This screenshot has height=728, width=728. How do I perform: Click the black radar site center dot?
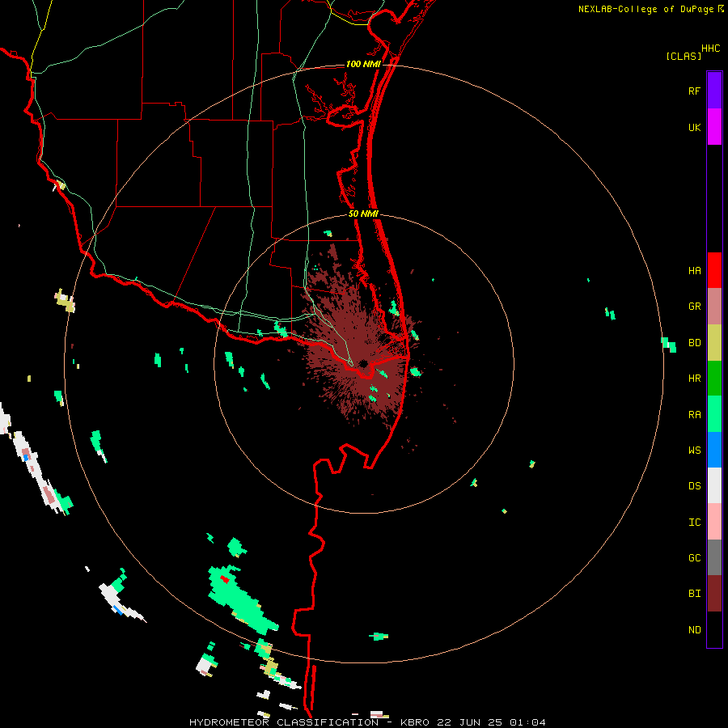[363, 363]
